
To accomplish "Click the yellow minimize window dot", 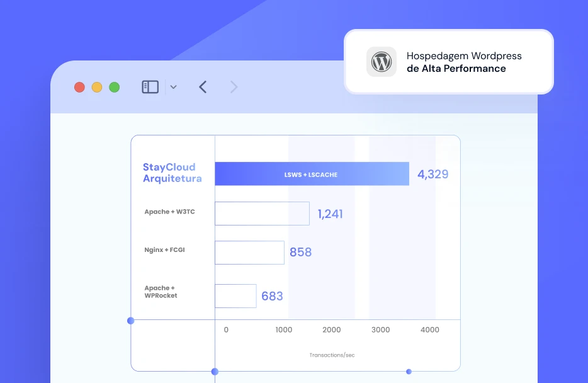I will pos(97,88).
